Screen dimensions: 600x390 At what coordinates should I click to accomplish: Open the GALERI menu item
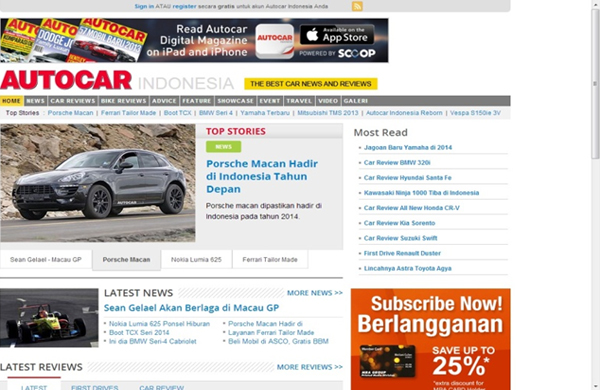click(355, 101)
